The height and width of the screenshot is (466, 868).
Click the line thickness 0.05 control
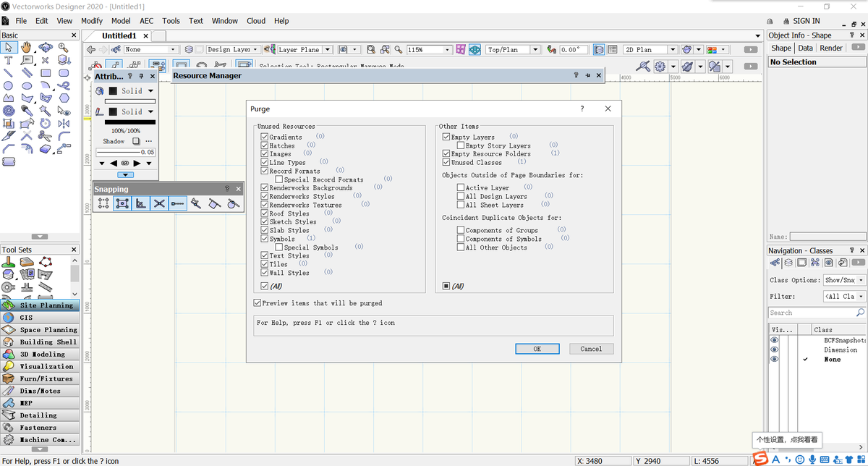click(126, 152)
